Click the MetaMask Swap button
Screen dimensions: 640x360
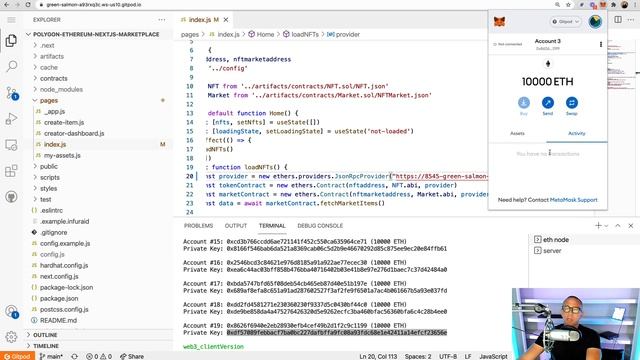pyautogui.click(x=571, y=106)
